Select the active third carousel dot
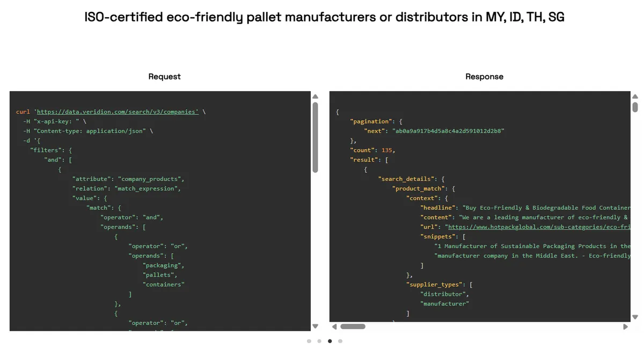 coord(330,341)
